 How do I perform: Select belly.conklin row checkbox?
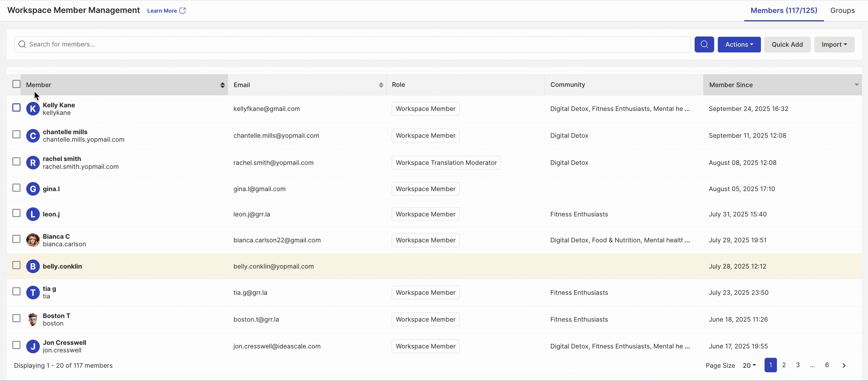point(16,266)
